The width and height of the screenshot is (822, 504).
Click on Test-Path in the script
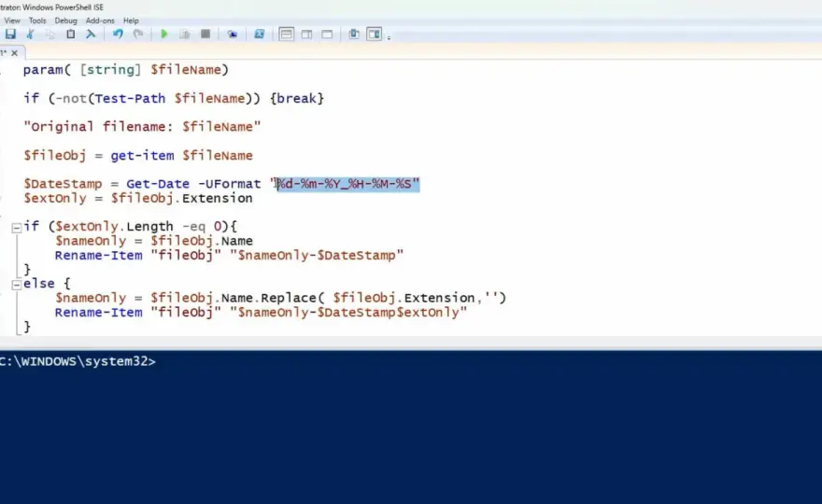tap(130, 99)
